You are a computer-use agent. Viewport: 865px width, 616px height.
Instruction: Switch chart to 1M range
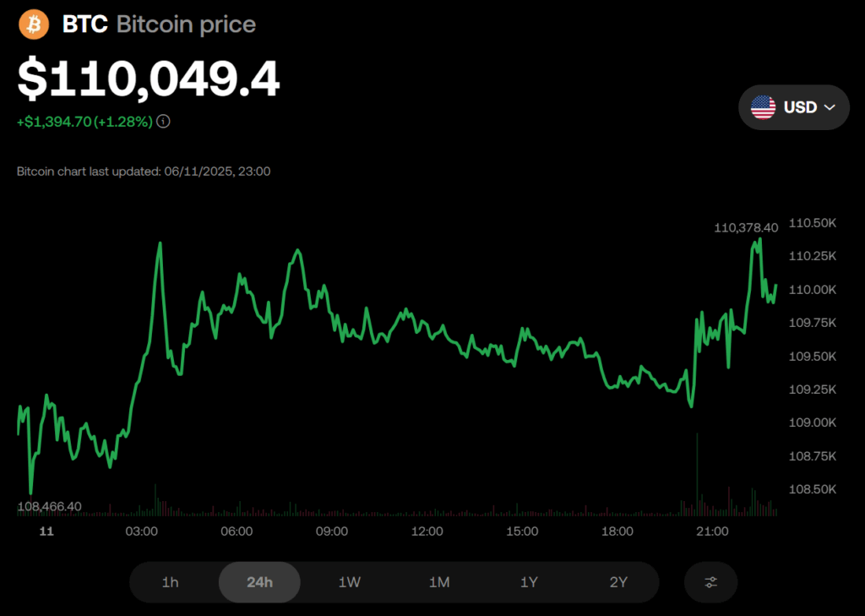(x=439, y=582)
